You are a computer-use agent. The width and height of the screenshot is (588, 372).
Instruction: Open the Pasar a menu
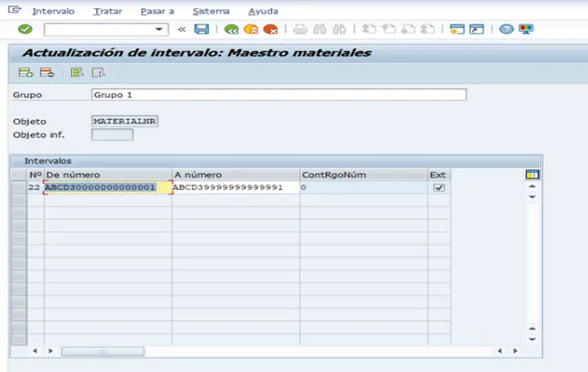(x=157, y=11)
